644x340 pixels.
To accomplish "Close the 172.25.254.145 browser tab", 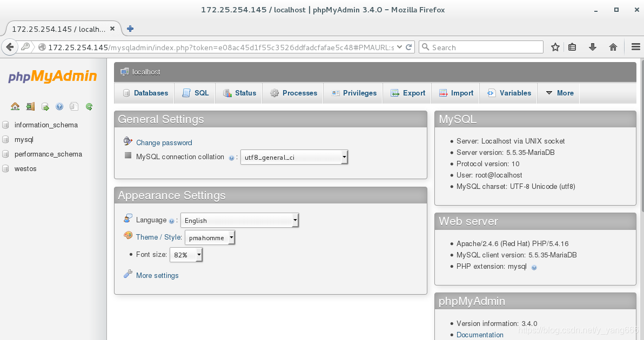I will tap(112, 29).
